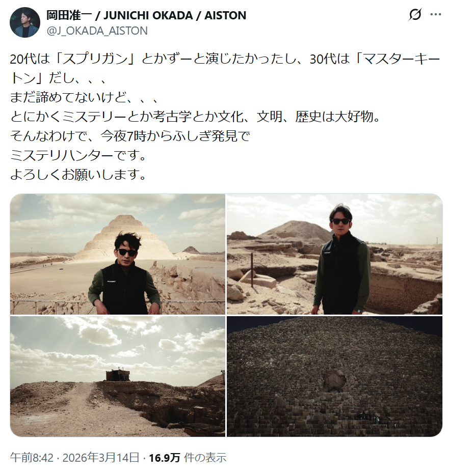Click the 2026年3月14日 post date
The width and height of the screenshot is (450, 476).
click(x=101, y=458)
